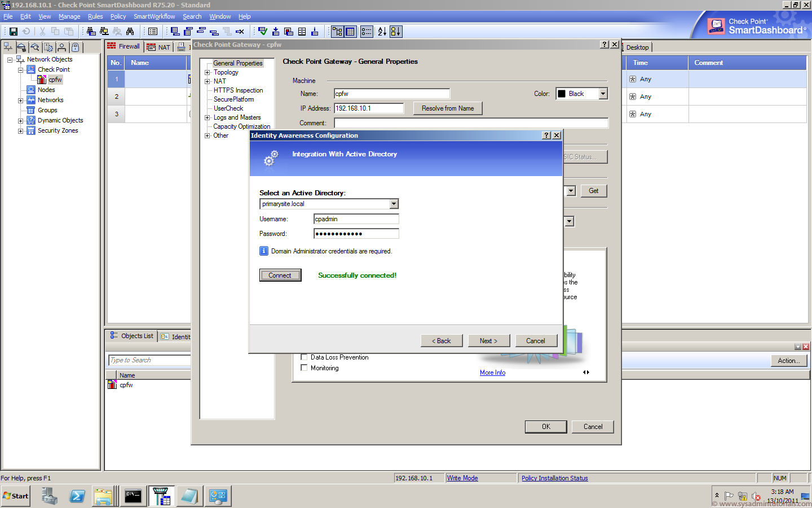The height and width of the screenshot is (508, 812).
Task: Click the uninstall policy icon in toolbar
Action: pos(289,32)
